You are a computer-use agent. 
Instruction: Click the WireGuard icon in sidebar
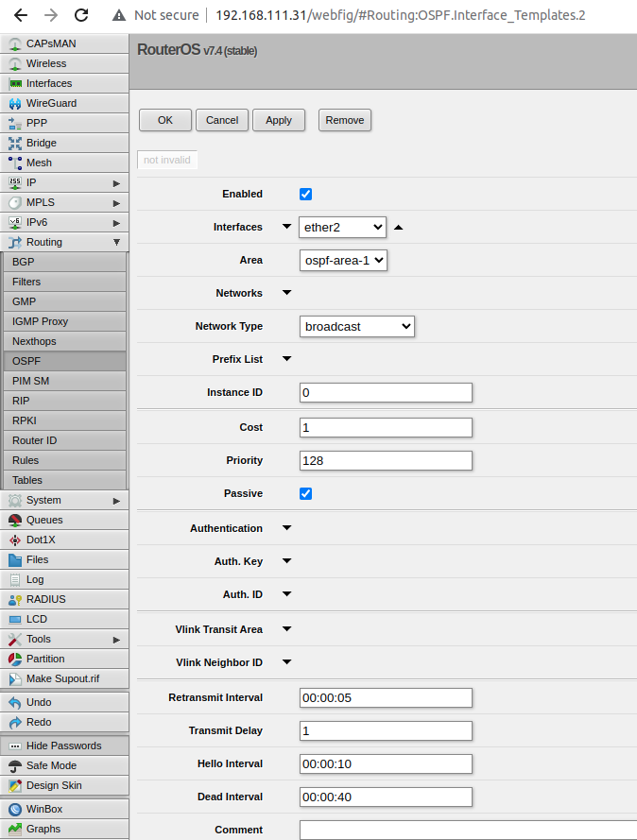(15, 103)
